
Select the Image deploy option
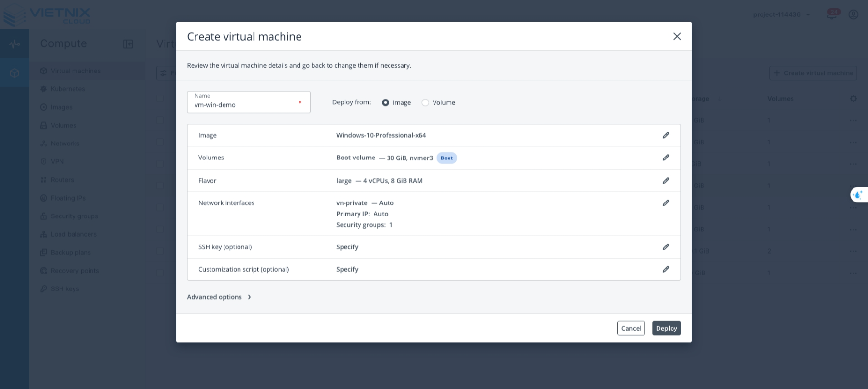385,102
